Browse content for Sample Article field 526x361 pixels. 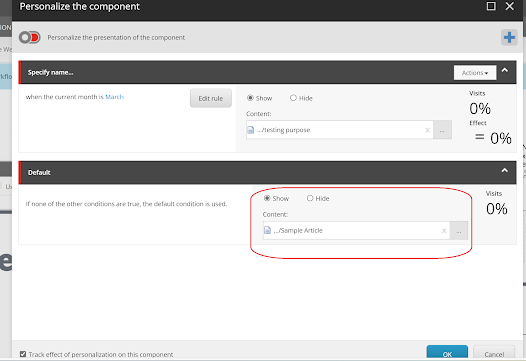point(459,230)
